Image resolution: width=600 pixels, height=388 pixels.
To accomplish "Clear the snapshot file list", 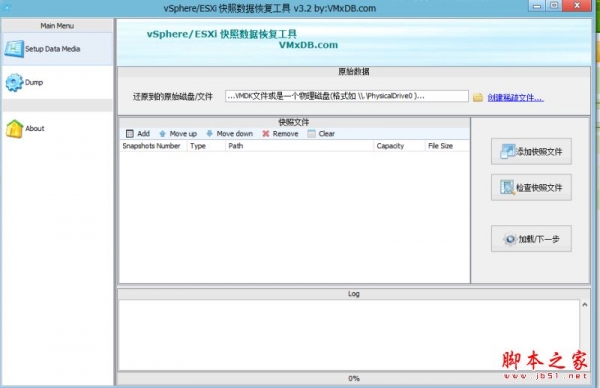I will (321, 134).
